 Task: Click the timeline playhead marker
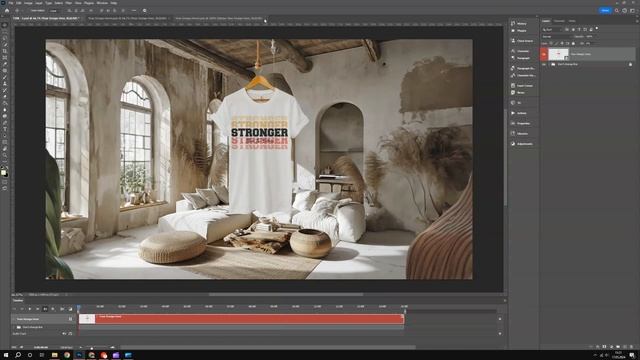78,307
